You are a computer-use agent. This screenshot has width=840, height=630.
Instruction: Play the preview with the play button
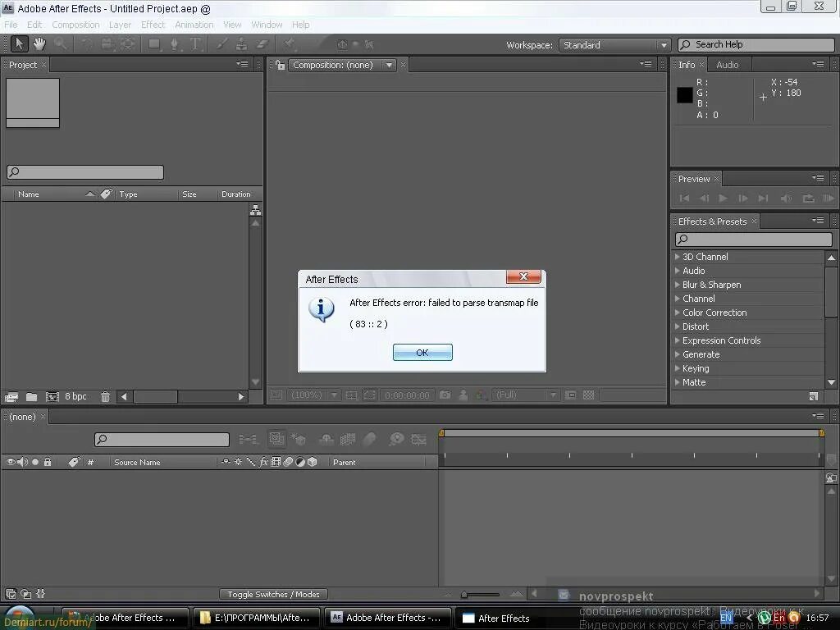[724, 199]
